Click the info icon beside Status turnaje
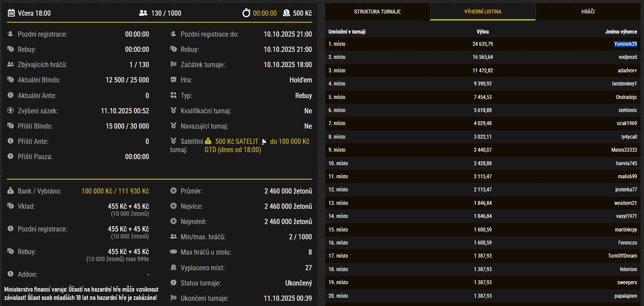Image resolution: width=644 pixels, height=306 pixels. click(173, 283)
